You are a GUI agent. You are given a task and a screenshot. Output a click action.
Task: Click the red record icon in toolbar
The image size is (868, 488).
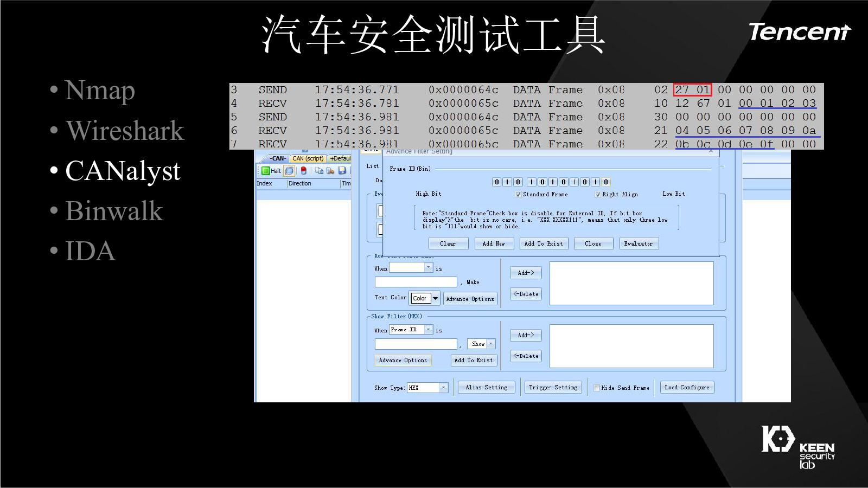click(303, 171)
